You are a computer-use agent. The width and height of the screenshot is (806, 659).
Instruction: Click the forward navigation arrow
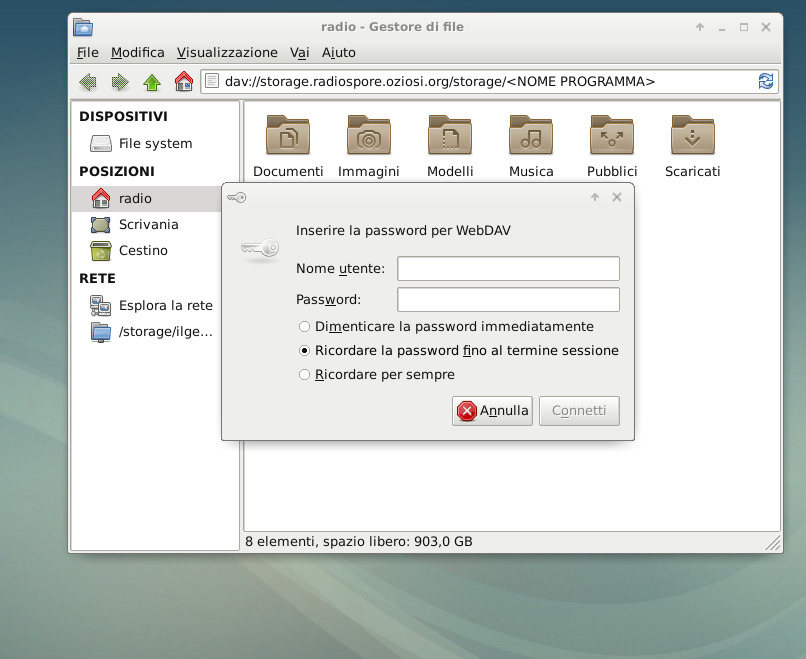[x=120, y=82]
